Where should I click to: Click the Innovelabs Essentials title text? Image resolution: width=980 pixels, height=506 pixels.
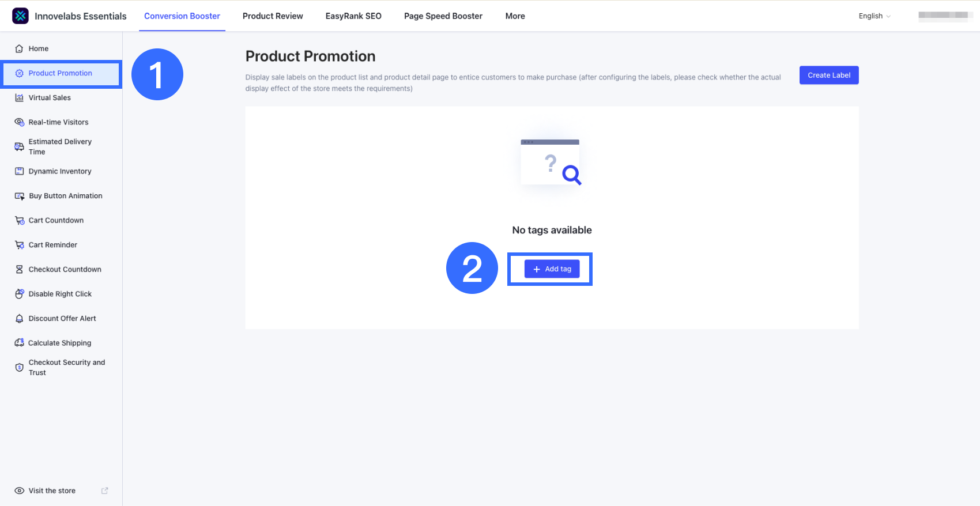click(81, 16)
